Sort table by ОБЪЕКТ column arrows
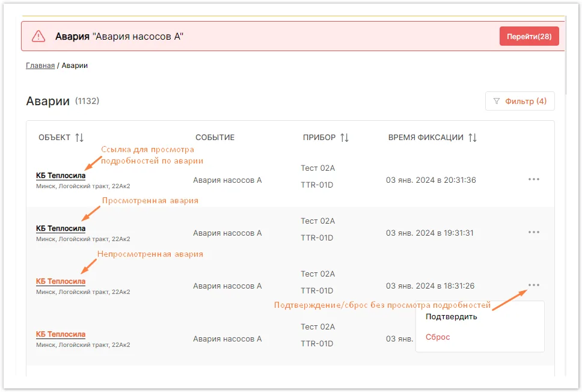582x392 pixels. [79, 138]
